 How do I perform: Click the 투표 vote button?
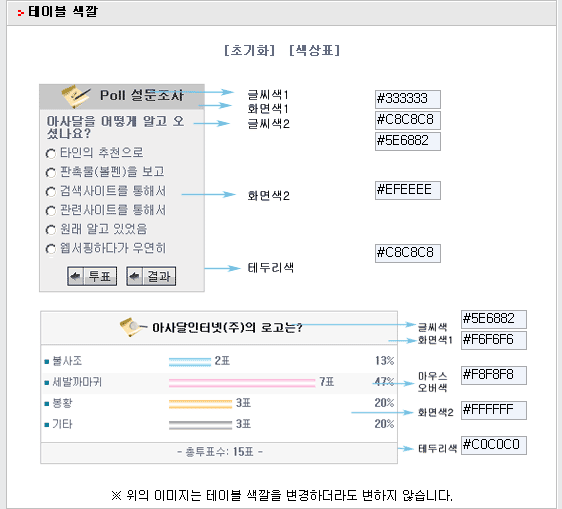pyautogui.click(x=92, y=276)
